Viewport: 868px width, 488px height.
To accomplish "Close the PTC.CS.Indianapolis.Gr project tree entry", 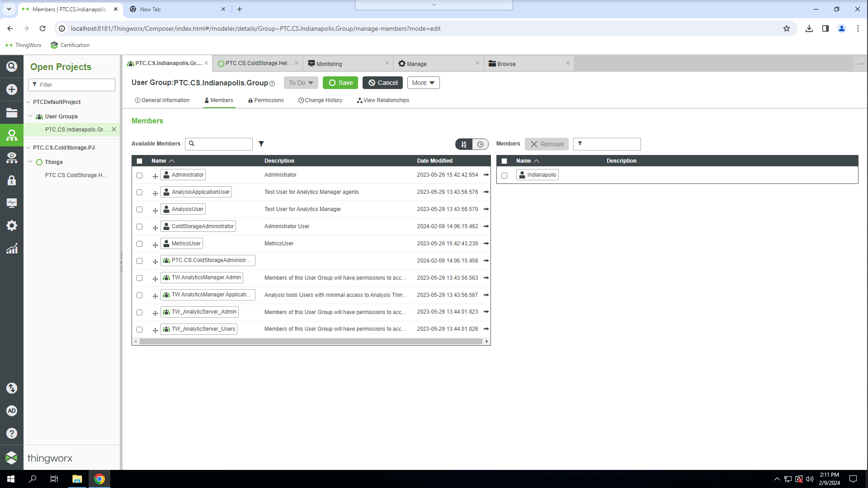I will [x=114, y=129].
